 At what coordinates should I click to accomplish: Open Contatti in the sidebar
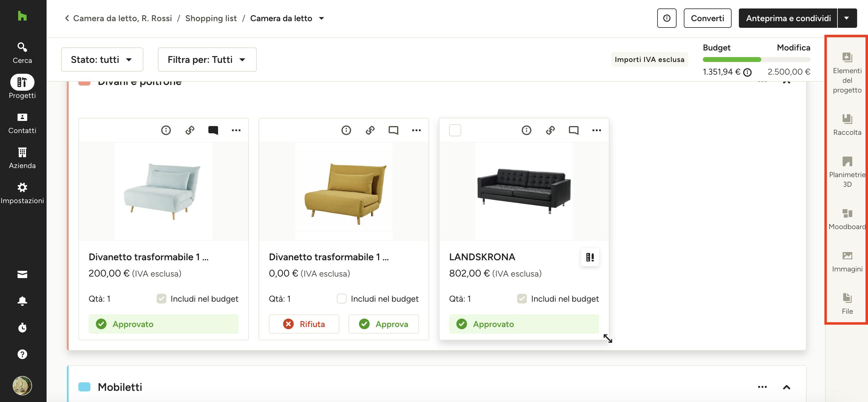22,123
